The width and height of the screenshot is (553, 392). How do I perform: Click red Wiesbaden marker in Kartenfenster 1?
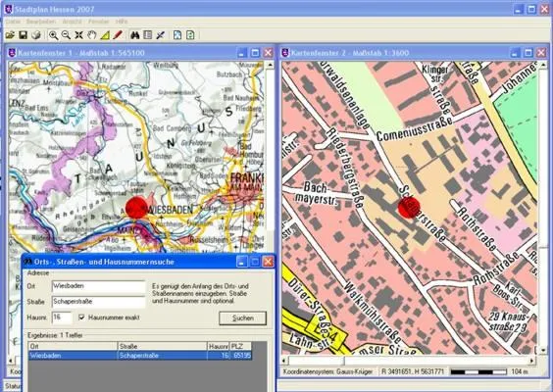click(136, 208)
